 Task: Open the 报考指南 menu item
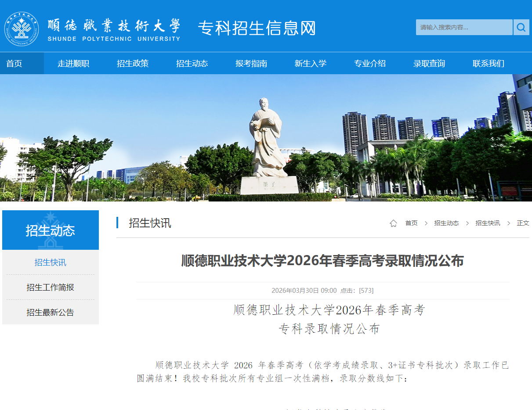[252, 63]
